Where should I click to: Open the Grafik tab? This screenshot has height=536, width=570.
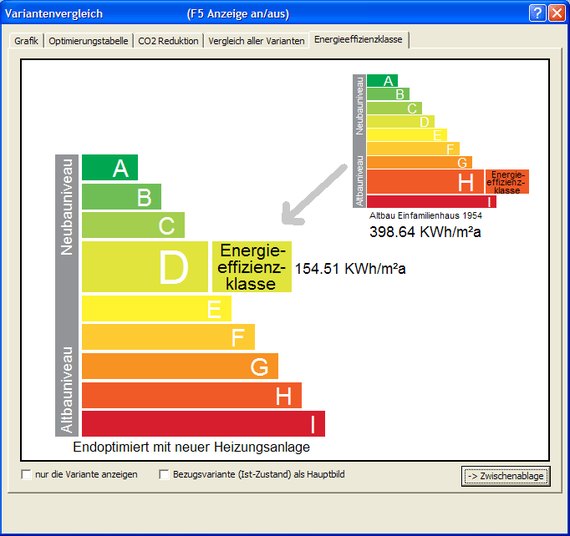click(26, 41)
